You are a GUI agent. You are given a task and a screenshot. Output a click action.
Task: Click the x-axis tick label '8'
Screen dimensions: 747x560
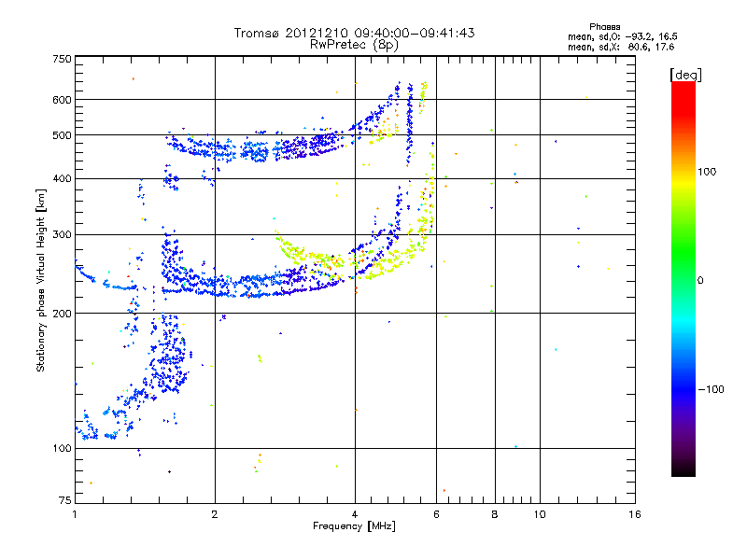pos(495,514)
